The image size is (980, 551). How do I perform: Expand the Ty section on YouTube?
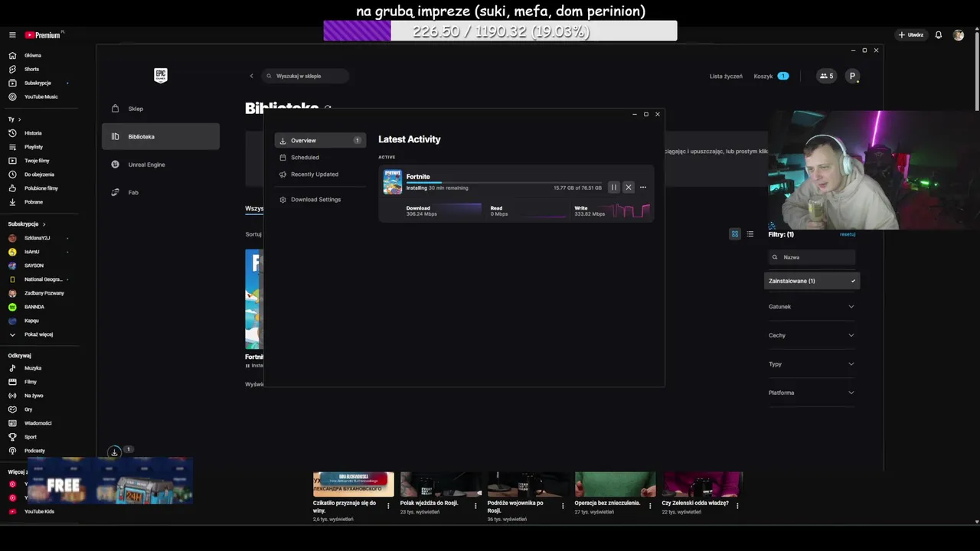(15, 119)
